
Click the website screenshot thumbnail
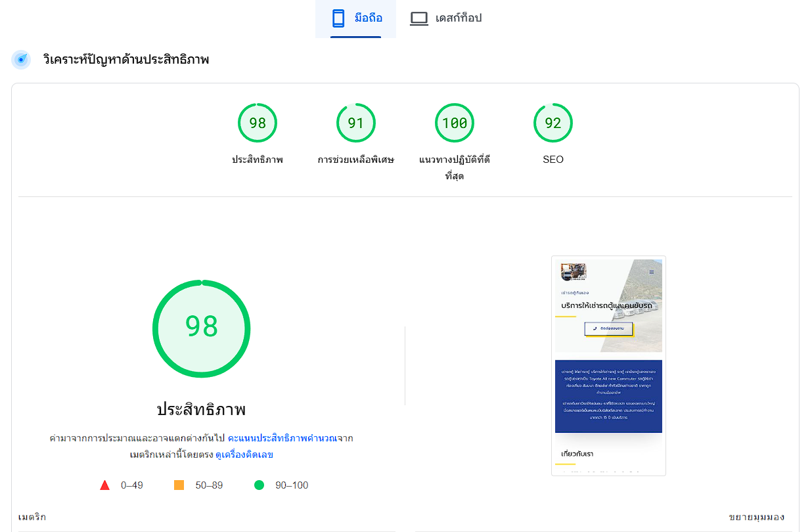point(608,366)
